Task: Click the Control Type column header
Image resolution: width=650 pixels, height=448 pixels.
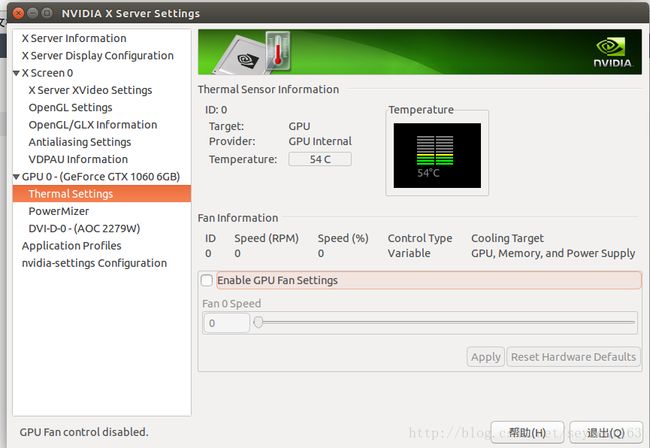Action: pyautogui.click(x=420, y=238)
